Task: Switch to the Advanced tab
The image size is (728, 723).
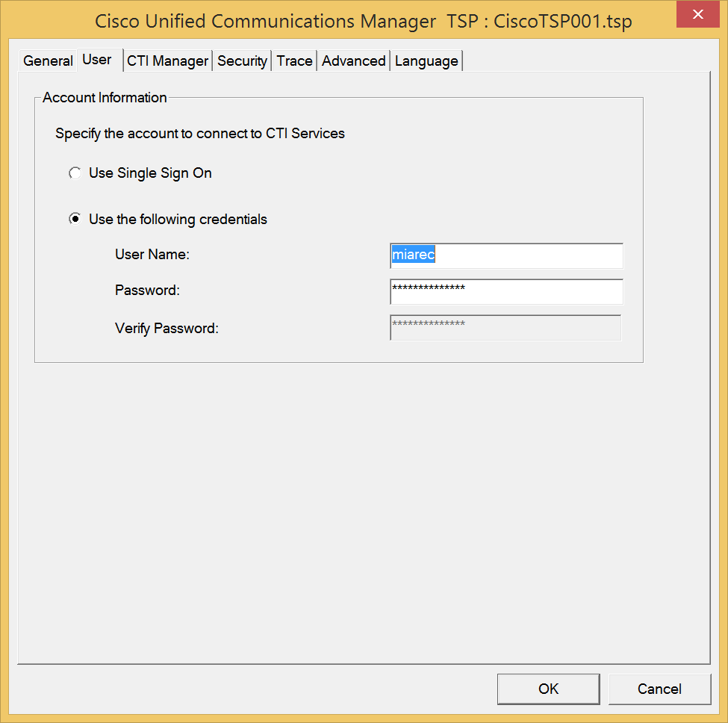Action: (353, 60)
